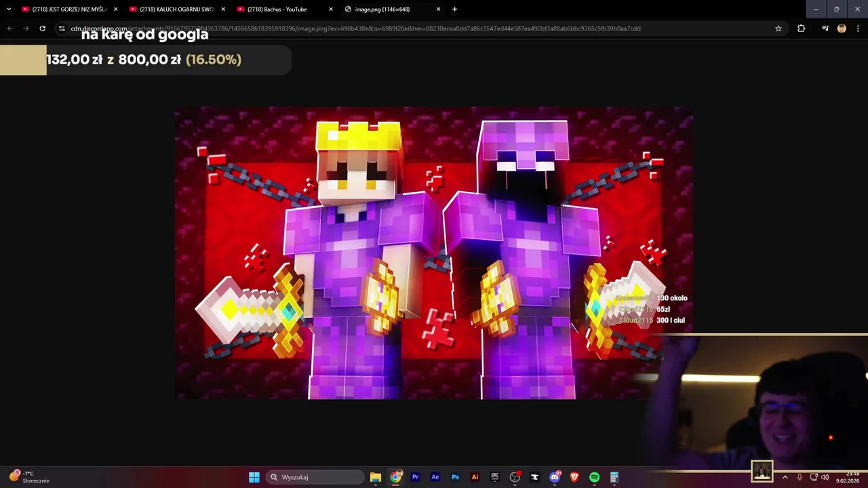Open Epic Games Launcher from the taskbar
Image resolution: width=868 pixels, height=488 pixels.
tap(495, 477)
